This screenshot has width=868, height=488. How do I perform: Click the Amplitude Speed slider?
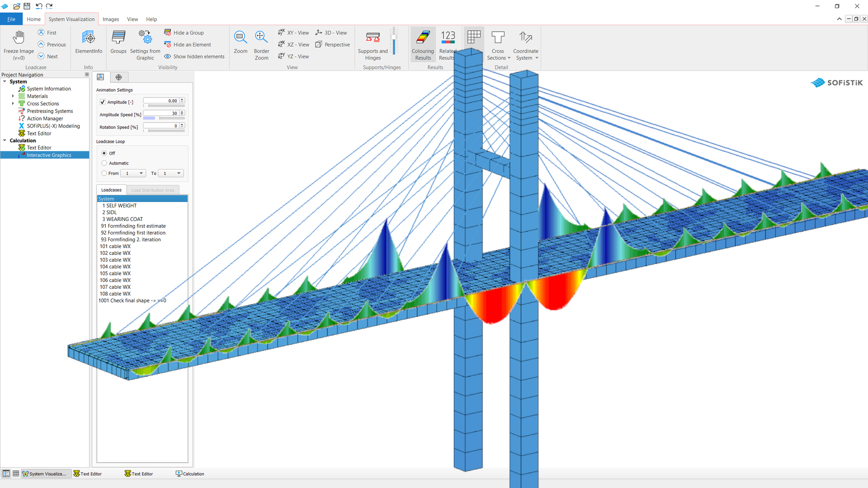pyautogui.click(x=164, y=118)
